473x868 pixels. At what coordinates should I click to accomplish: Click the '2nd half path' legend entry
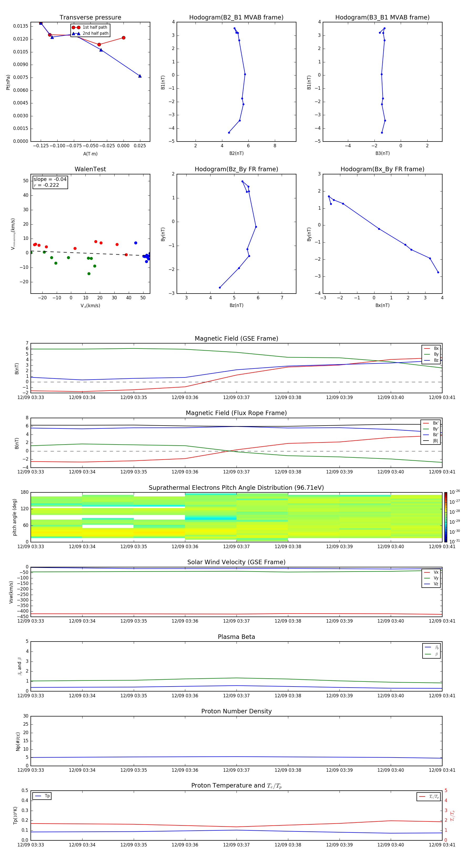[90, 33]
